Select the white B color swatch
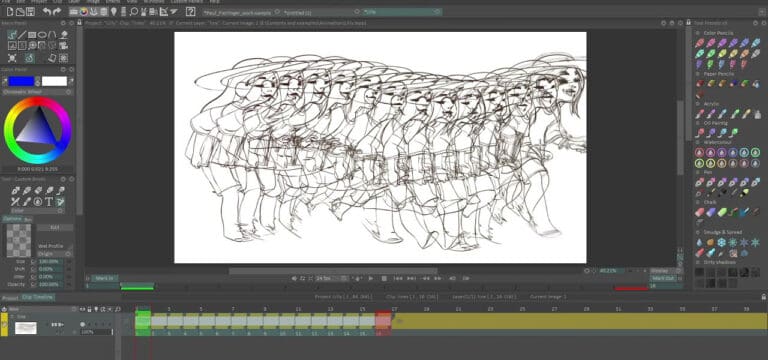768x360 pixels. pos(54,81)
